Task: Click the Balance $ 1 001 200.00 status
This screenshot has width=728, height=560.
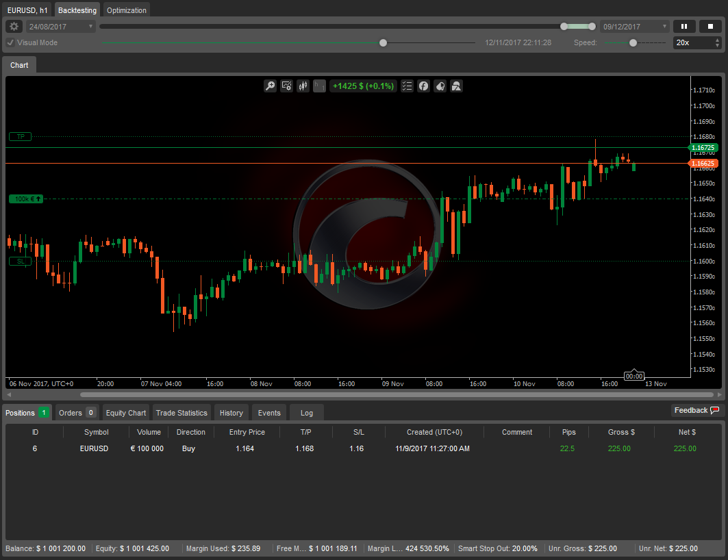Action: (45, 548)
